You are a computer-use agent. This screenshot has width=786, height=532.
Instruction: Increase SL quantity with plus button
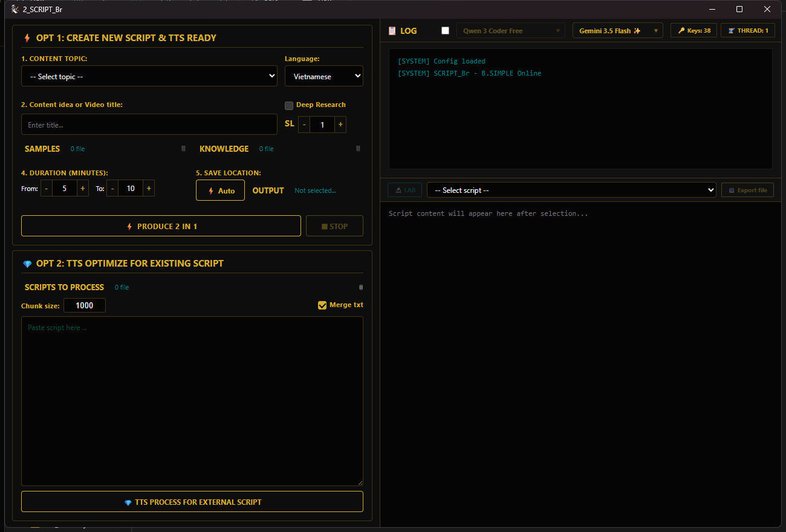click(340, 125)
